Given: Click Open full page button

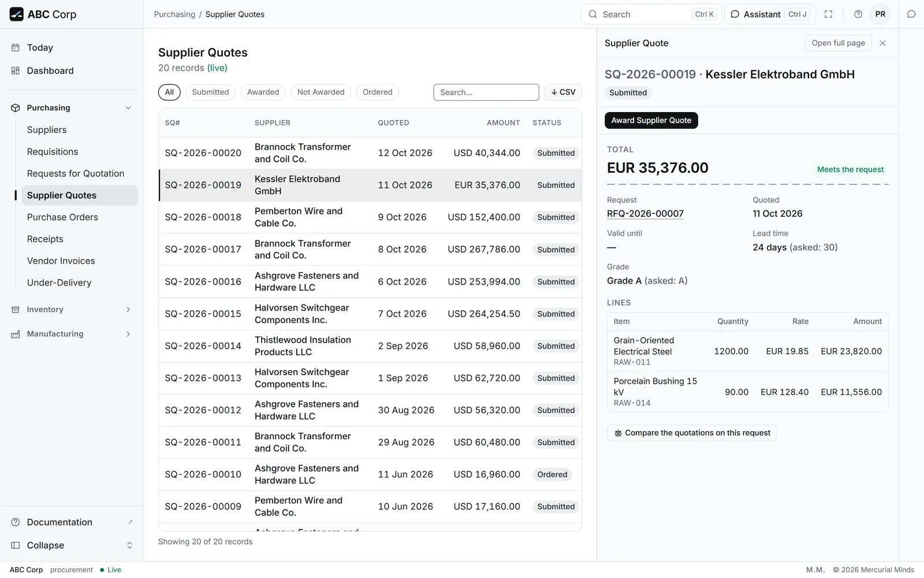Looking at the screenshot, I should (x=838, y=43).
